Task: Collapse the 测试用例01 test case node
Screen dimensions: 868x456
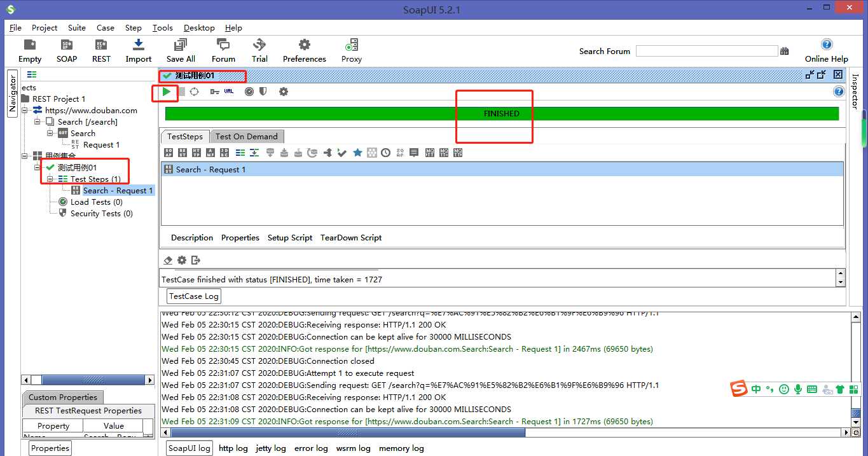Action: (x=38, y=167)
